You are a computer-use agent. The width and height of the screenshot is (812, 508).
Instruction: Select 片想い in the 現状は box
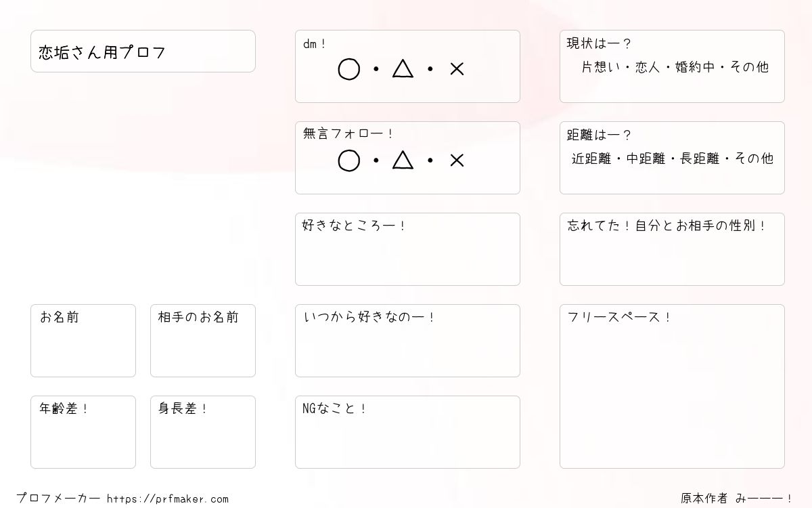click(x=601, y=67)
